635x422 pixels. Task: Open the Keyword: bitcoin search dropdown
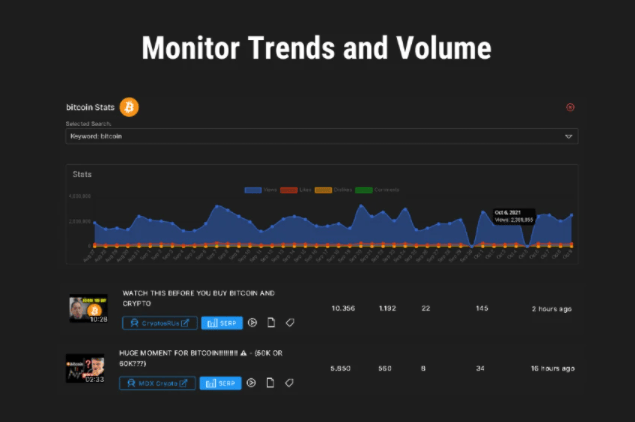(x=321, y=136)
